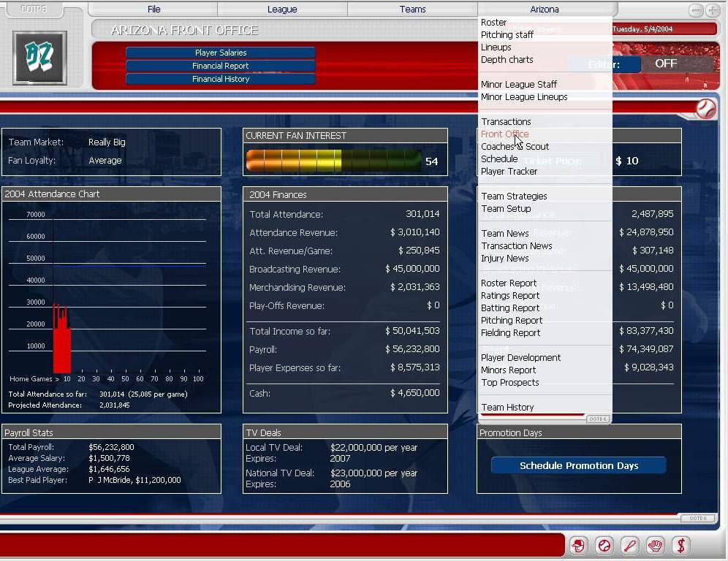This screenshot has width=728, height=561.
Task: Open the File dropdown menu
Action: [x=153, y=9]
